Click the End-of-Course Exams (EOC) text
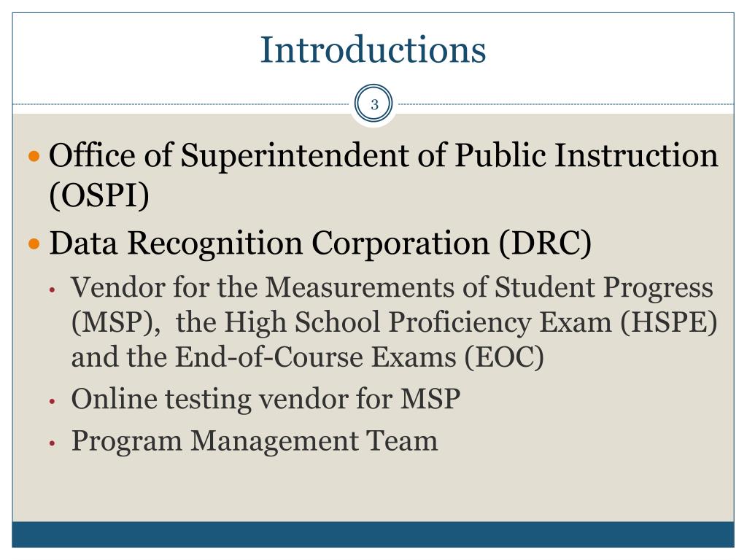 click(x=360, y=357)
